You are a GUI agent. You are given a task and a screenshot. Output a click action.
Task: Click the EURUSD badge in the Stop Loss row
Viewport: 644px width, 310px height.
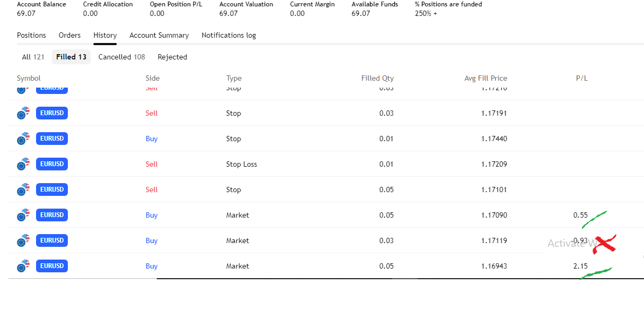(52, 164)
